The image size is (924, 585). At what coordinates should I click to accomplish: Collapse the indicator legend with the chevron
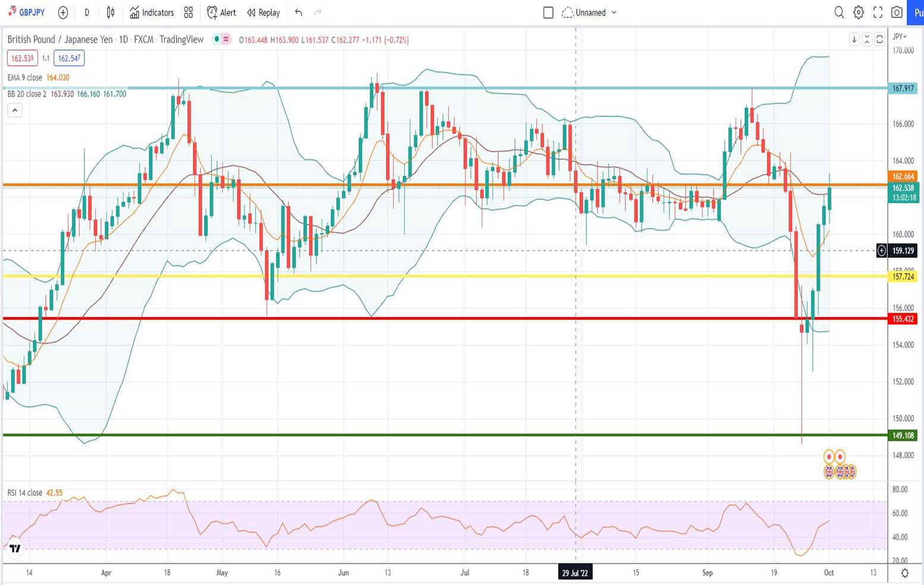pos(15,110)
